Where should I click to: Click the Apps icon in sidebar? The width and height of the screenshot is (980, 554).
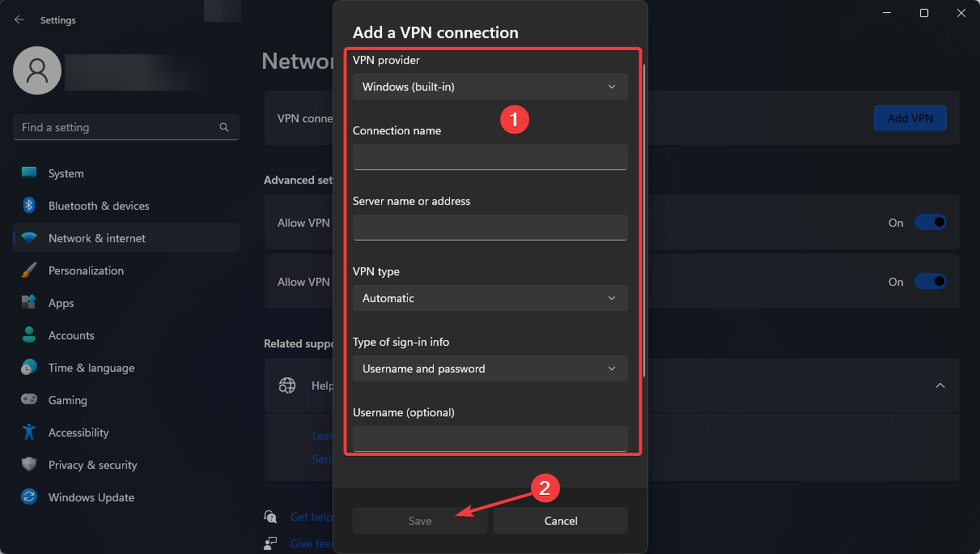pos(29,303)
